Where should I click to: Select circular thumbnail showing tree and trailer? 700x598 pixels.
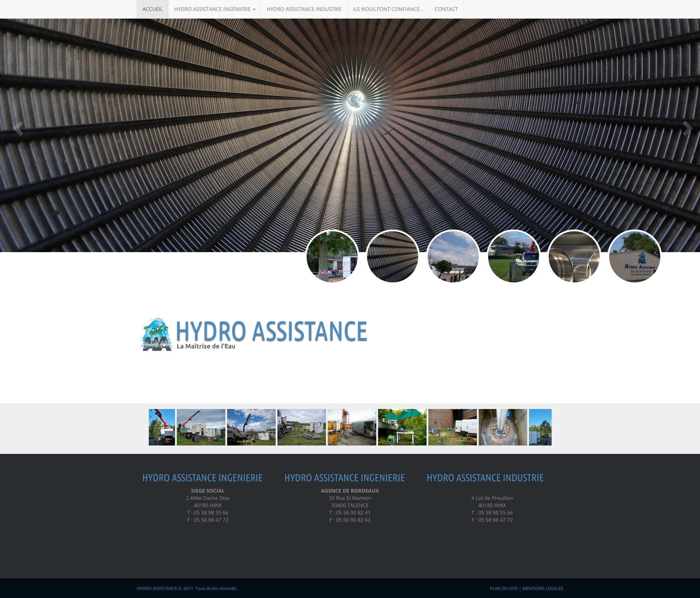(332, 256)
